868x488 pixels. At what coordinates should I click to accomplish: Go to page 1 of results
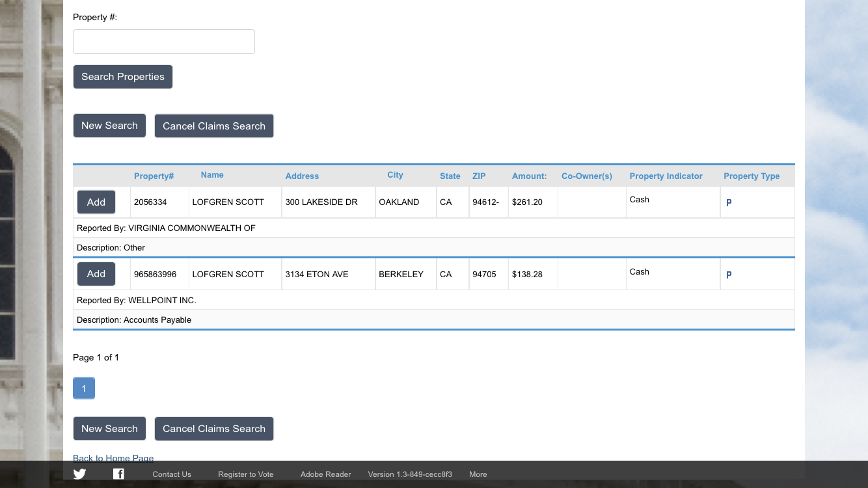pos(84,388)
